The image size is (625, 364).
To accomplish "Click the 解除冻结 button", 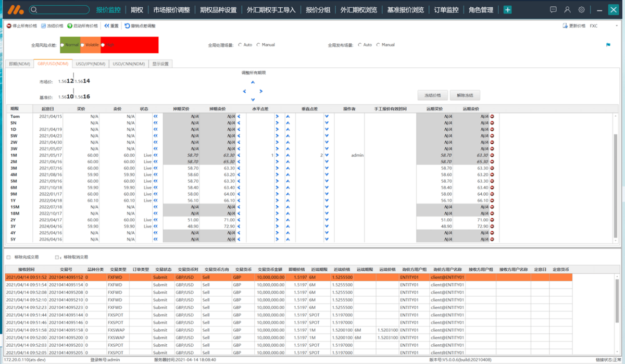I will tap(465, 95).
